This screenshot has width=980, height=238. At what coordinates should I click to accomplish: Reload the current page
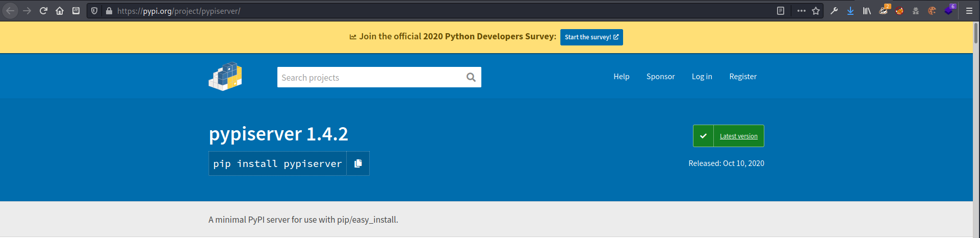43,11
